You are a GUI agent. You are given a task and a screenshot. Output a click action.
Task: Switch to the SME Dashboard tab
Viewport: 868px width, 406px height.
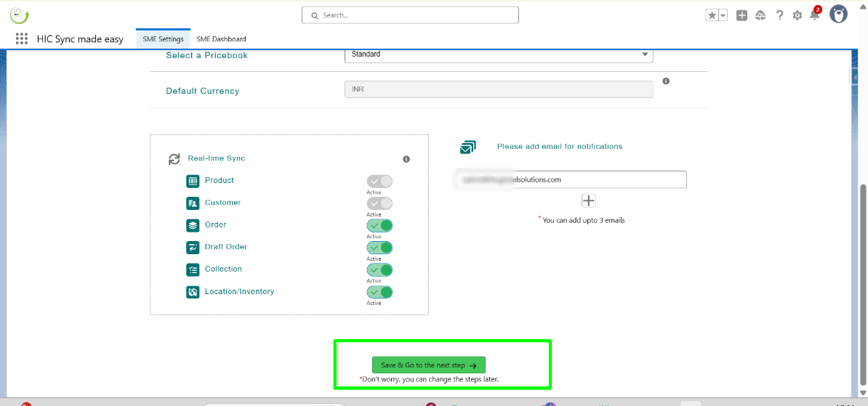coord(221,39)
